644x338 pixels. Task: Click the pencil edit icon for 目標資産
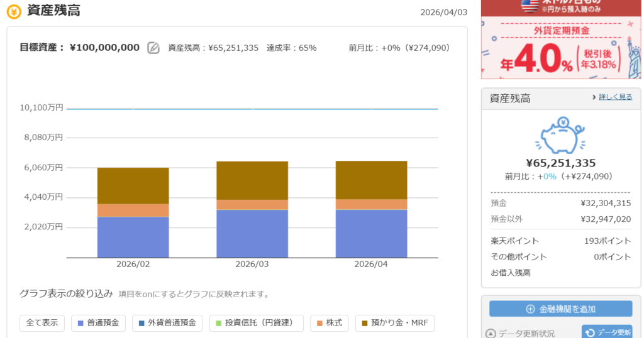(153, 48)
